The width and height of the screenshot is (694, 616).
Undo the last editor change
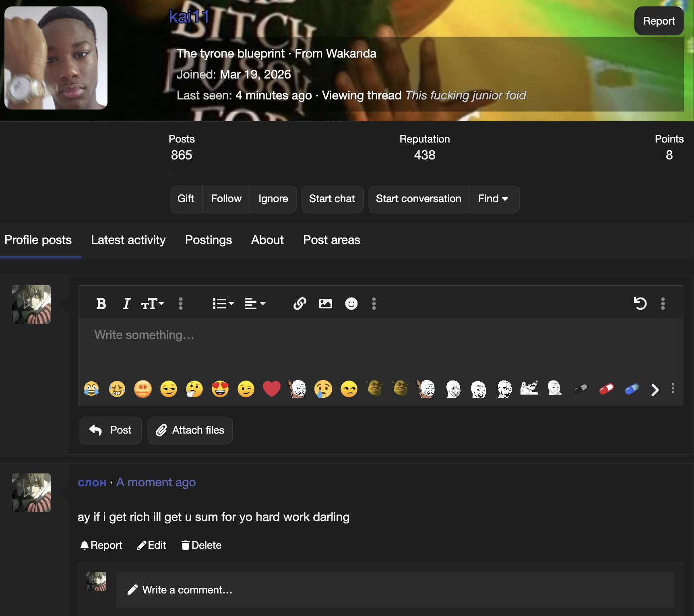640,304
